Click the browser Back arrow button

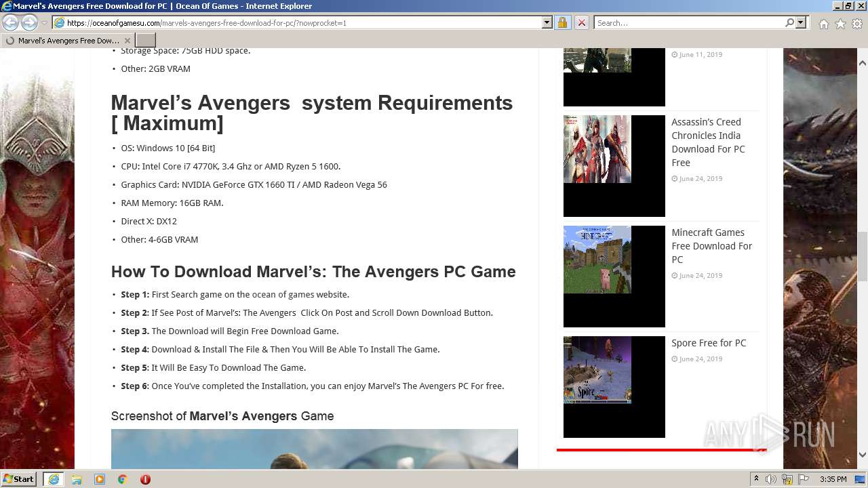coord(10,23)
